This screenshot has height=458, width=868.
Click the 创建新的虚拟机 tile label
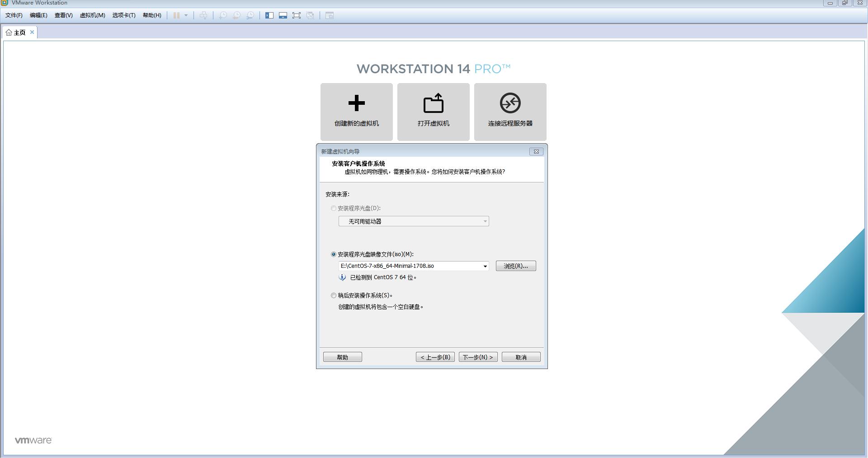pyautogui.click(x=357, y=123)
